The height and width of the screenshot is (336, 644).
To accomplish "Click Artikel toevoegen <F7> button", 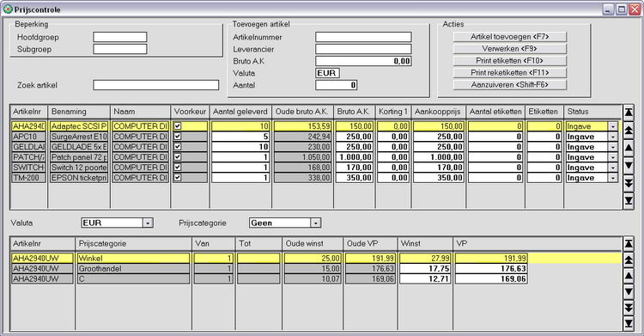I will pos(510,37).
